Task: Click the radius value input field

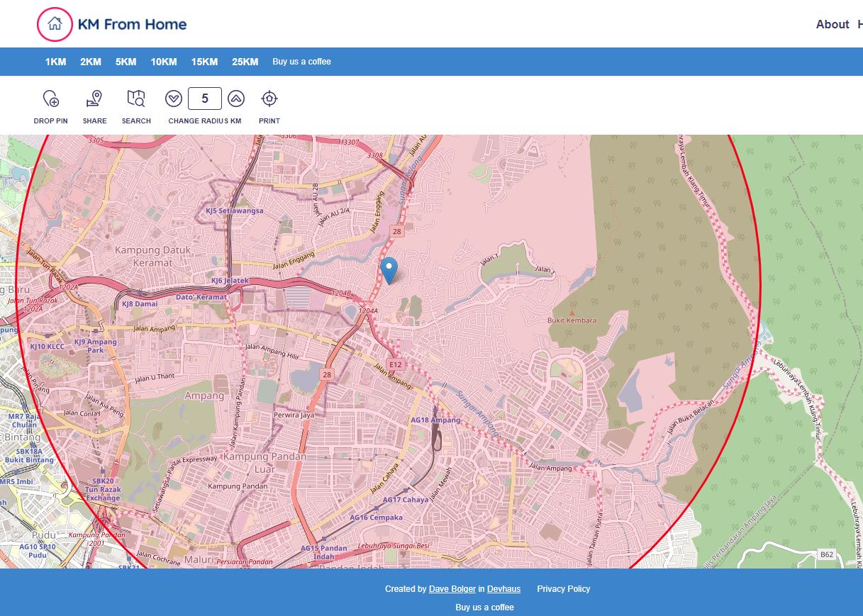Action: (205, 99)
